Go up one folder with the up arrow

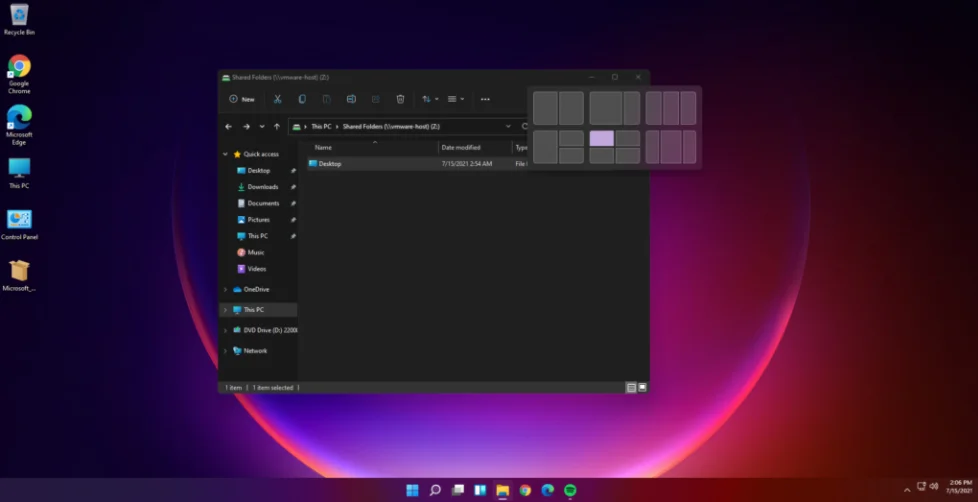click(x=277, y=127)
